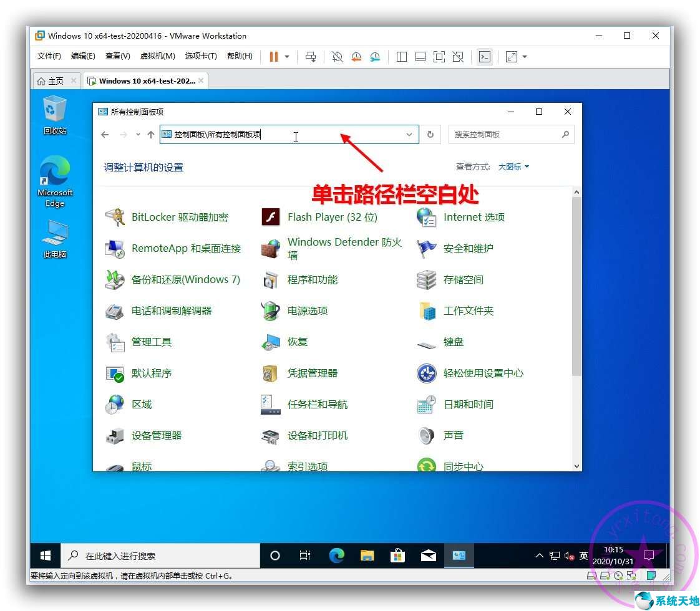Open the 查看(V) menu

tap(117, 55)
